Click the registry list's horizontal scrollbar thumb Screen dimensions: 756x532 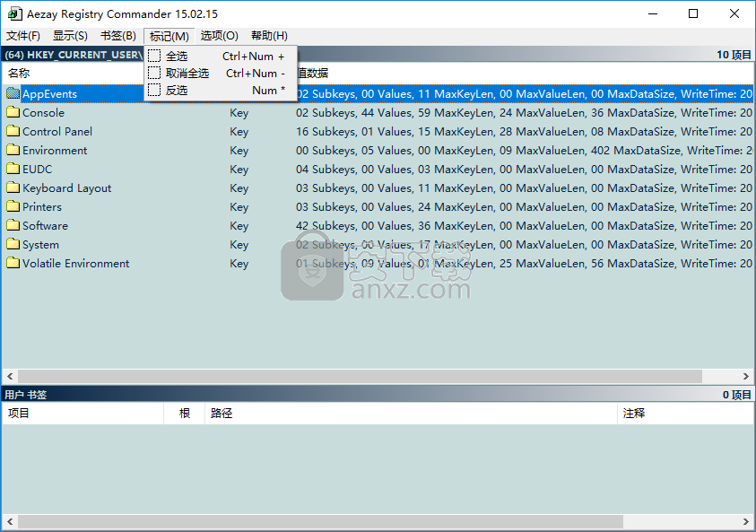pyautogui.click(x=361, y=376)
